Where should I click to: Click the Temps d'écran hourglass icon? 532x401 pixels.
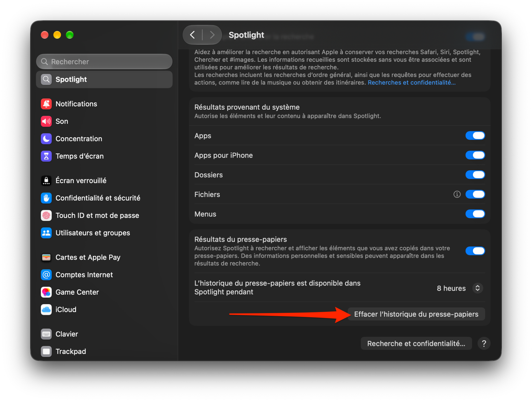tap(46, 156)
